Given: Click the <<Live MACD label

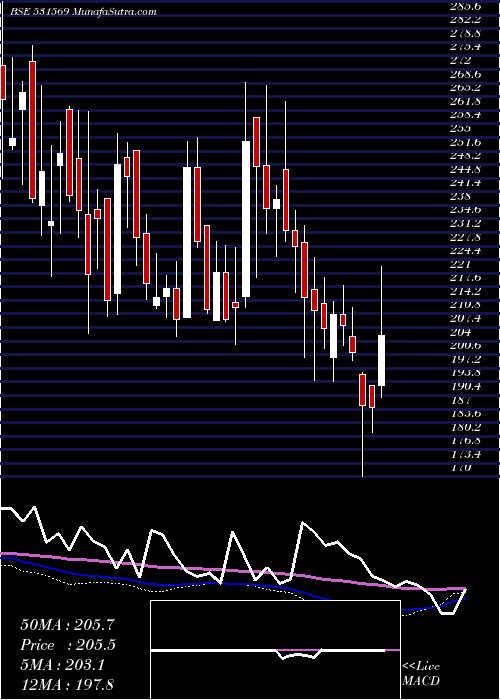Looking at the screenshot, I should pos(421,674).
